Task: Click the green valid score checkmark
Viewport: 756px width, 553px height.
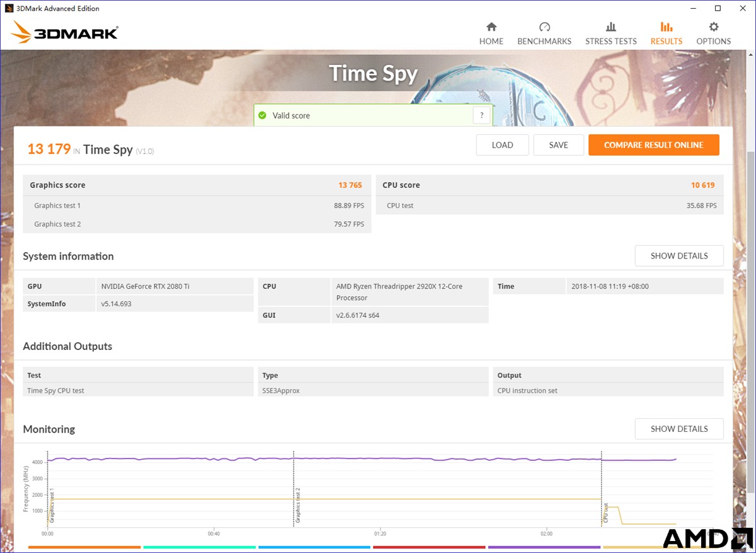Action: [x=263, y=115]
